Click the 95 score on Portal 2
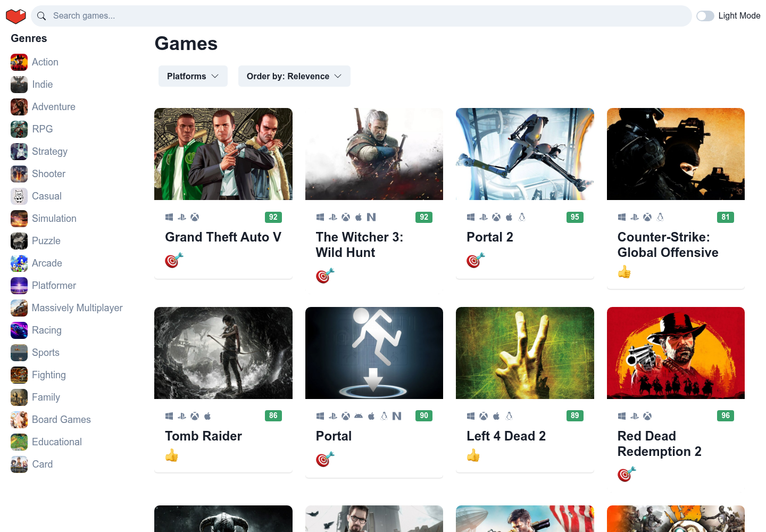 point(575,217)
